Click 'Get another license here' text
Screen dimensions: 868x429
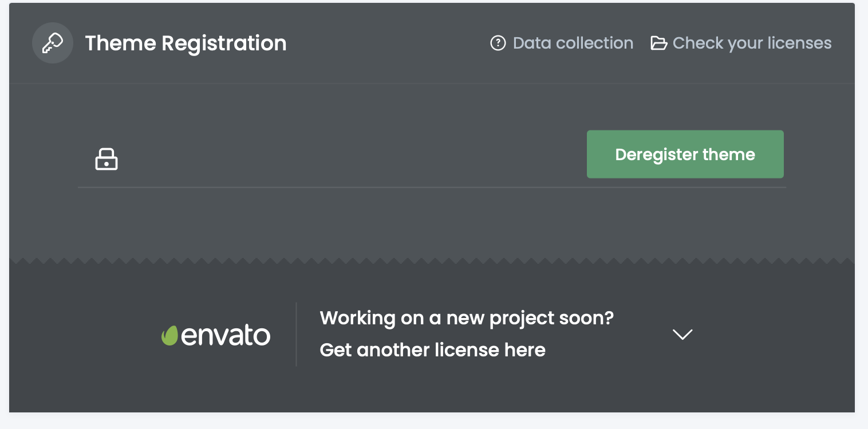point(432,349)
